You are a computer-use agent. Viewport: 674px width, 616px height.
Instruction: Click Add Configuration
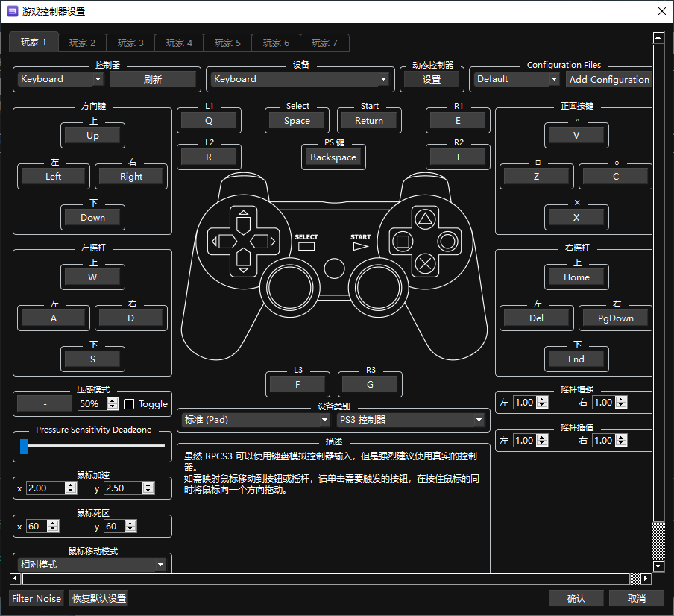click(x=609, y=80)
